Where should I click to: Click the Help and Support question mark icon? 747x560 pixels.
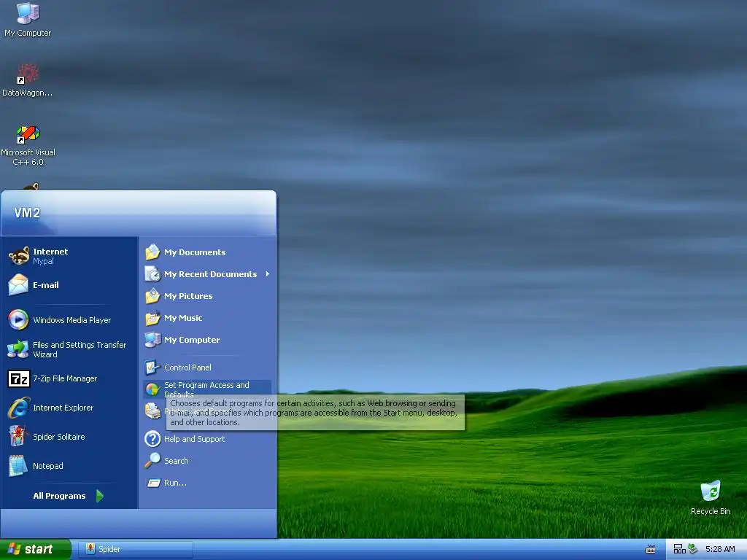(x=152, y=439)
